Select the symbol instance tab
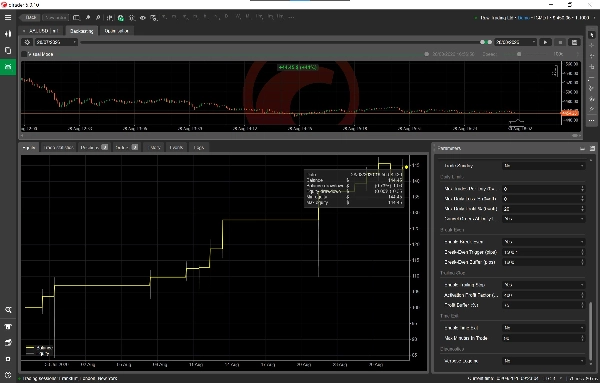 click(41, 31)
